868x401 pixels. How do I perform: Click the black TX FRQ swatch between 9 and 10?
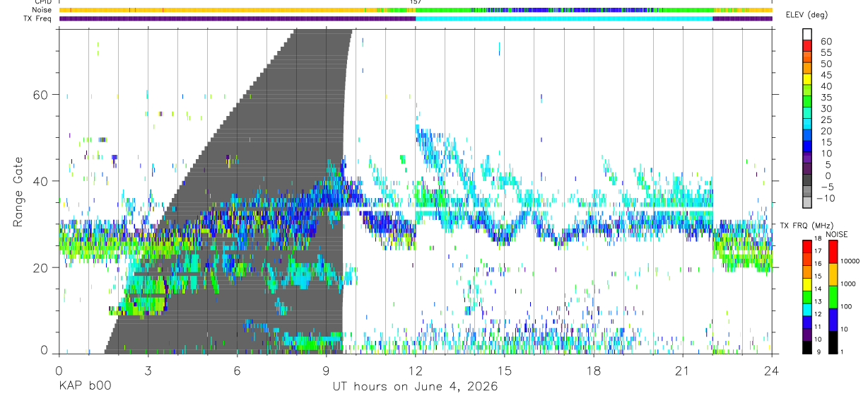808,347
